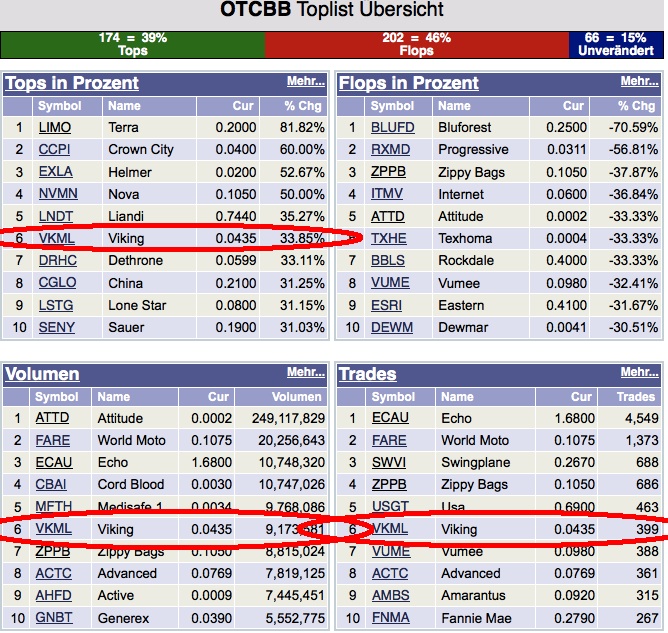This screenshot has height=633, width=668.
Task: Open the SENY symbol link
Action: [x=57, y=327]
